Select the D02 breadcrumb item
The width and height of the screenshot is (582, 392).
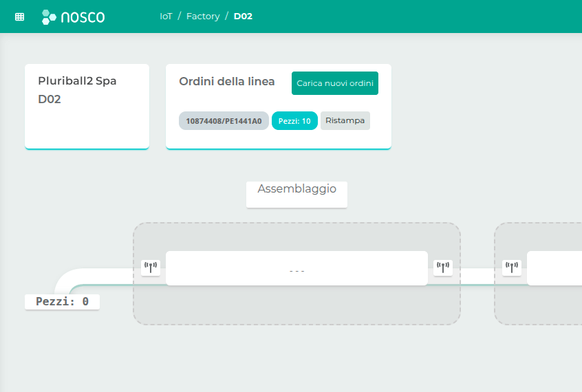click(243, 16)
